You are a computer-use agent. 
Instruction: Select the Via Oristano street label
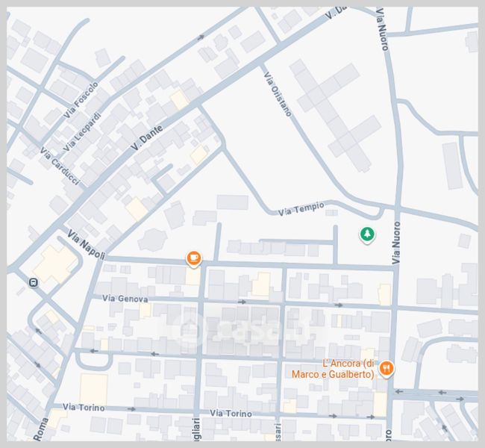click(278, 93)
